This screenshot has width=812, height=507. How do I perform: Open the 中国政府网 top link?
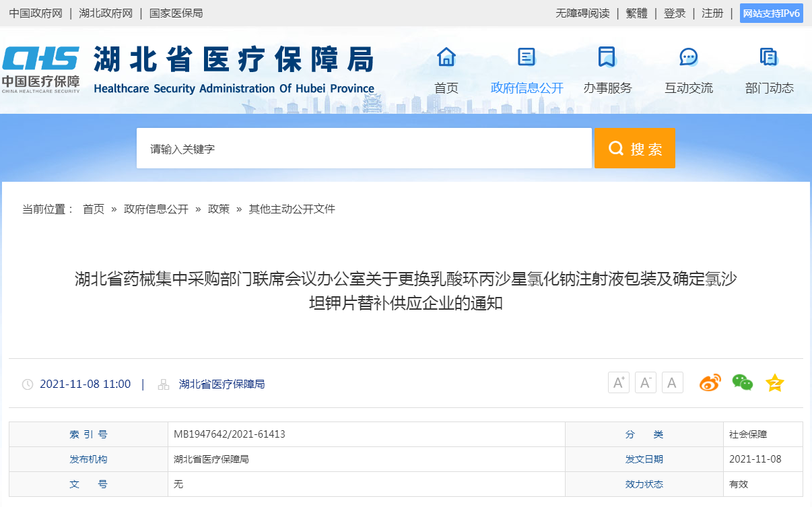pos(36,13)
